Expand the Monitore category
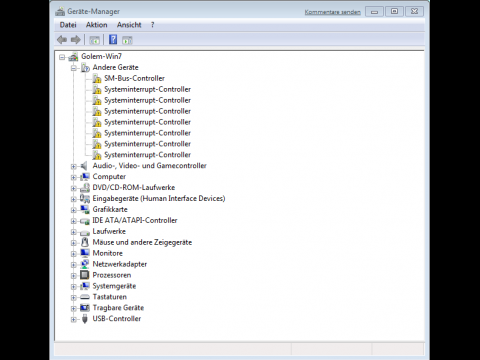 tap(74, 254)
